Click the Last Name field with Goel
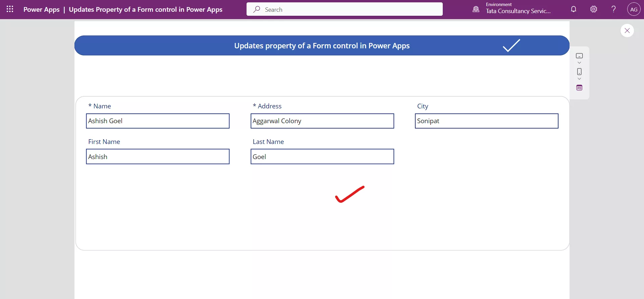Viewport: 644px width, 299px height. 322,157
